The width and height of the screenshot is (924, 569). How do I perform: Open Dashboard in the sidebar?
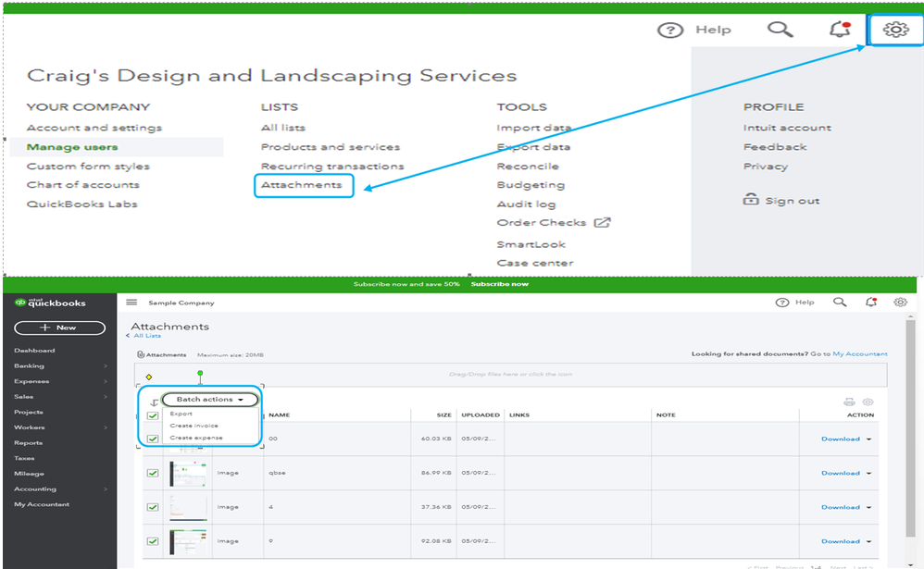tap(34, 351)
